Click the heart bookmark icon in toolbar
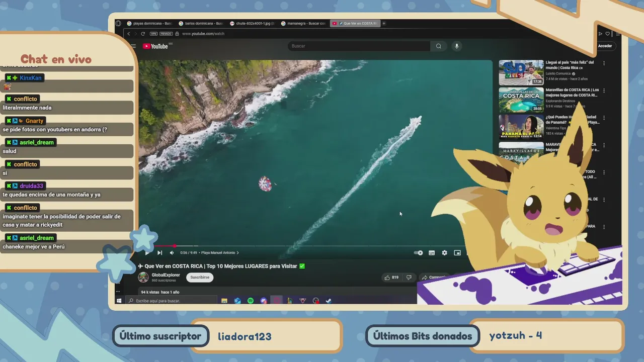Viewport: 644px width, 362px height. pyautogui.click(x=608, y=34)
